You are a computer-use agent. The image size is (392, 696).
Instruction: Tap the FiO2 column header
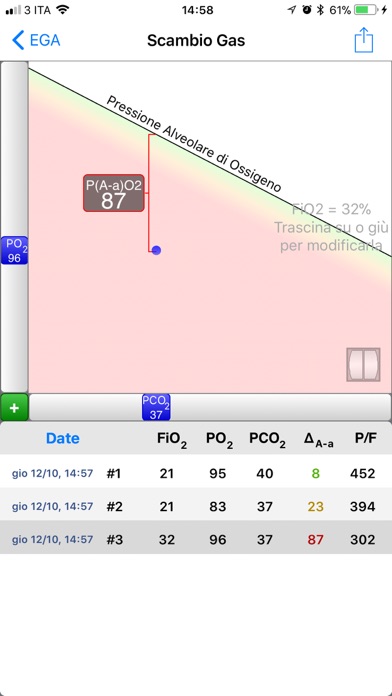(172, 440)
